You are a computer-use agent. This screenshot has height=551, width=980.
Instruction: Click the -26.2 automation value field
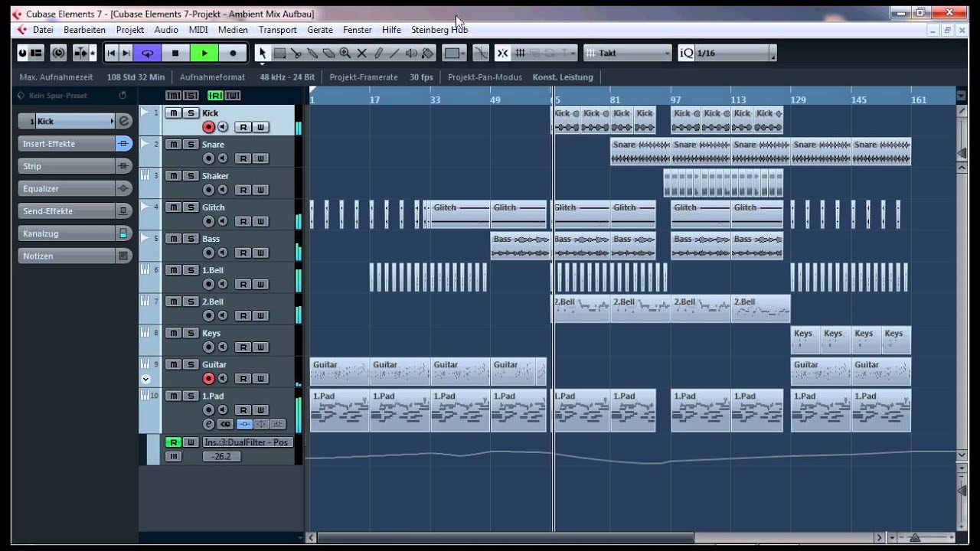(221, 456)
